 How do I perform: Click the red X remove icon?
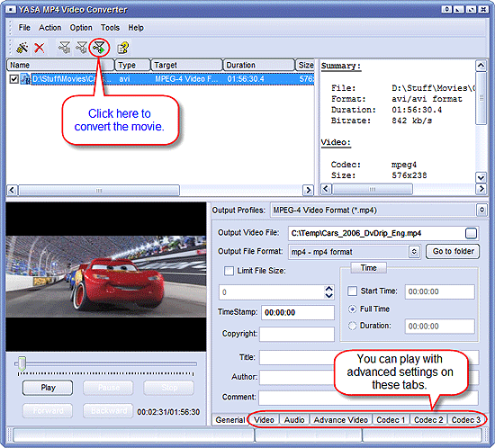click(x=40, y=48)
